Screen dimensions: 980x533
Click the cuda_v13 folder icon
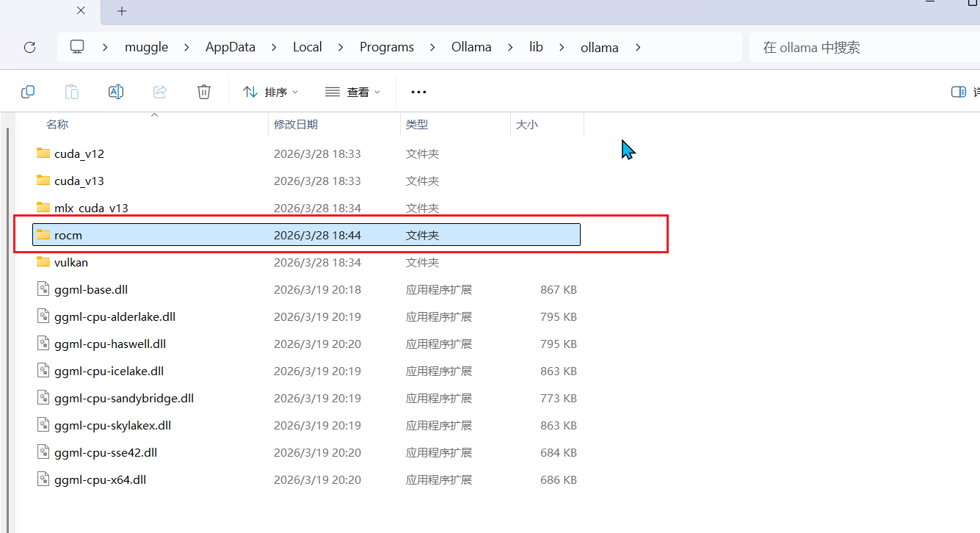coord(43,181)
